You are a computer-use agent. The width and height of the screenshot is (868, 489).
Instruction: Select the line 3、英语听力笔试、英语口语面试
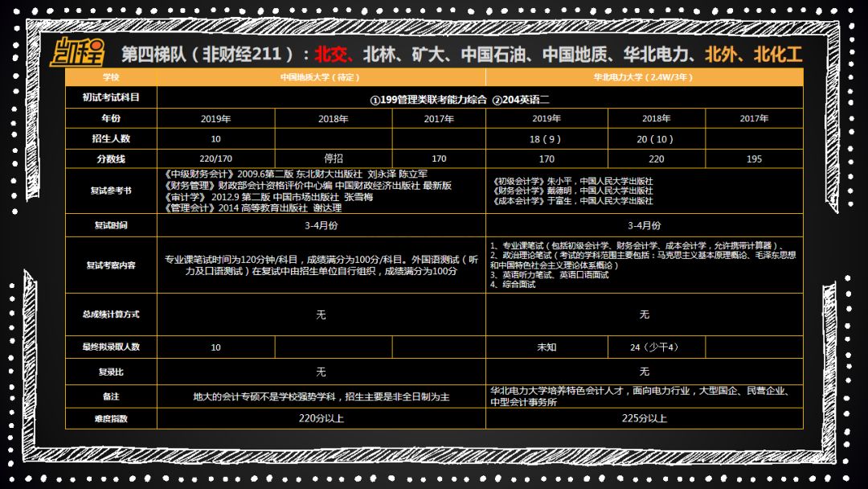point(549,275)
